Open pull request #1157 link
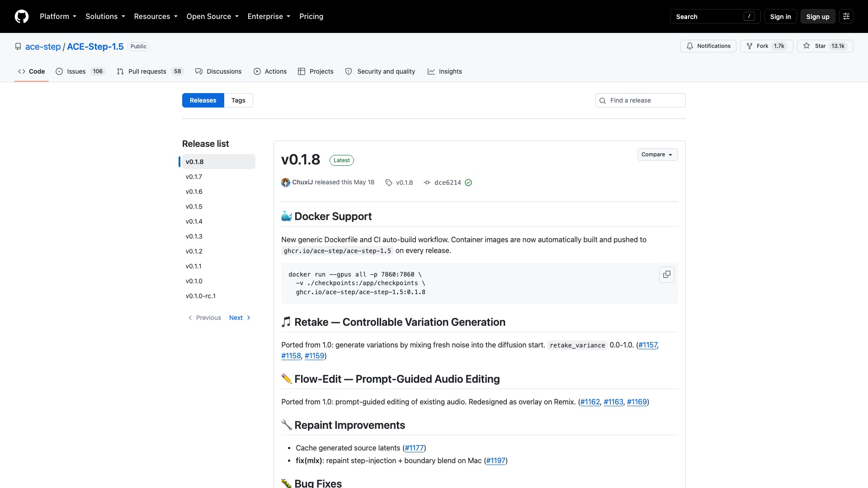The height and width of the screenshot is (488, 868). click(x=647, y=345)
